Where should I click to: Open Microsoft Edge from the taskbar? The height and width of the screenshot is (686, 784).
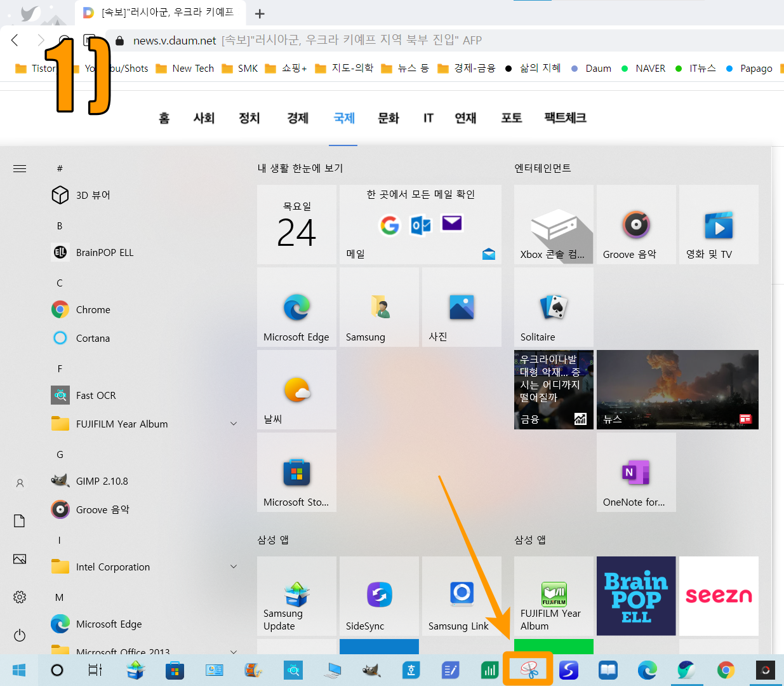tap(647, 670)
